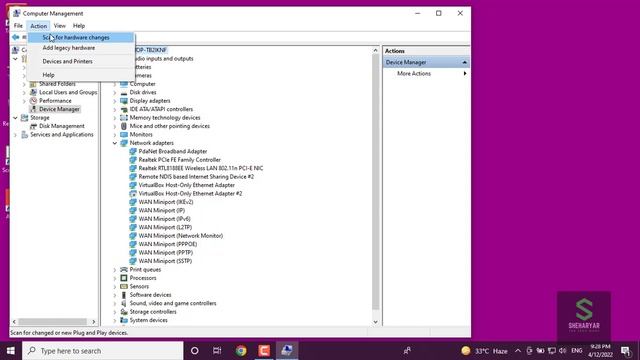Click the Cortana circle icon
The image size is (640, 360).
point(195,351)
